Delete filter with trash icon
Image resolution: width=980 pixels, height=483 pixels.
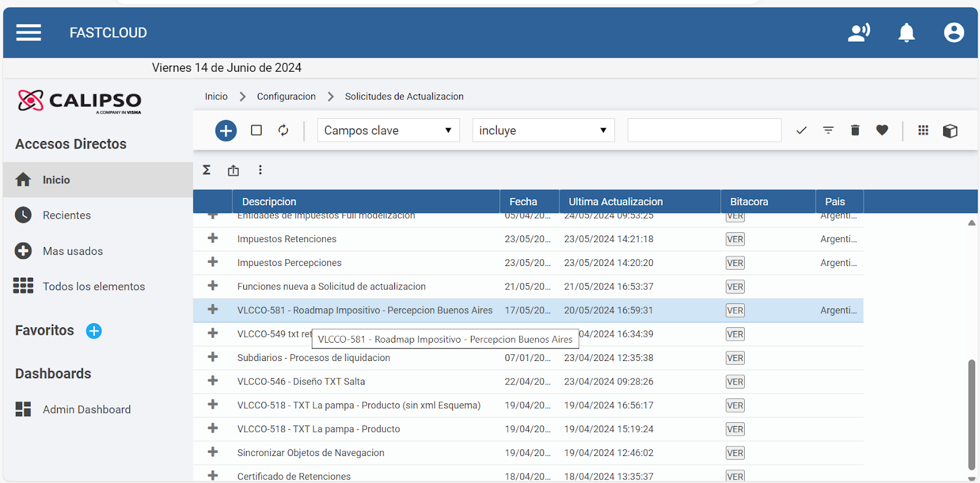click(x=855, y=130)
